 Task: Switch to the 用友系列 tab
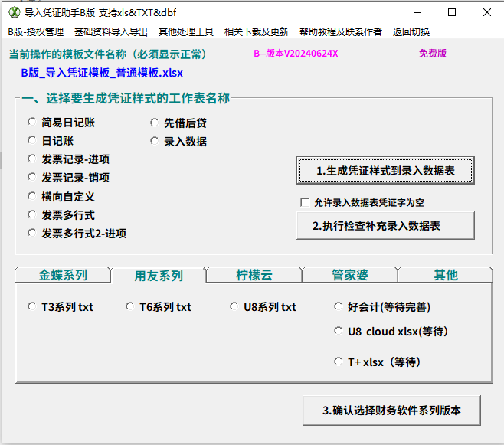[158, 276]
